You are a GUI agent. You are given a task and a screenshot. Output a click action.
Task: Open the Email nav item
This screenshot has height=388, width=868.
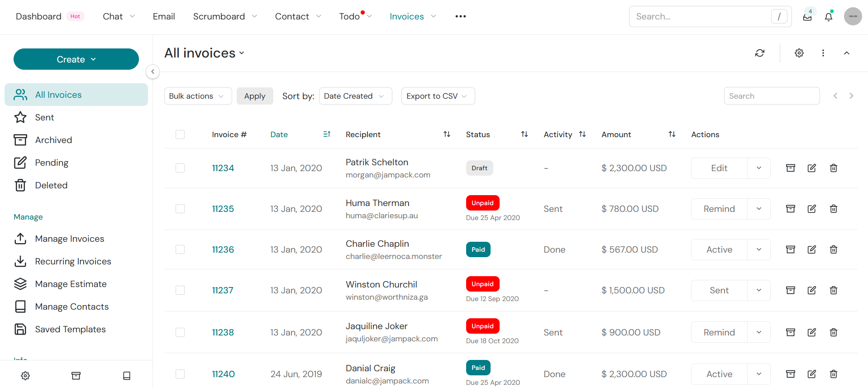(x=164, y=16)
